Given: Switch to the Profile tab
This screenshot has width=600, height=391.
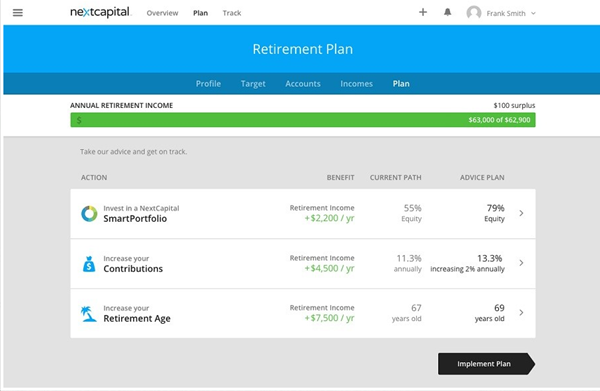Looking at the screenshot, I should [208, 84].
